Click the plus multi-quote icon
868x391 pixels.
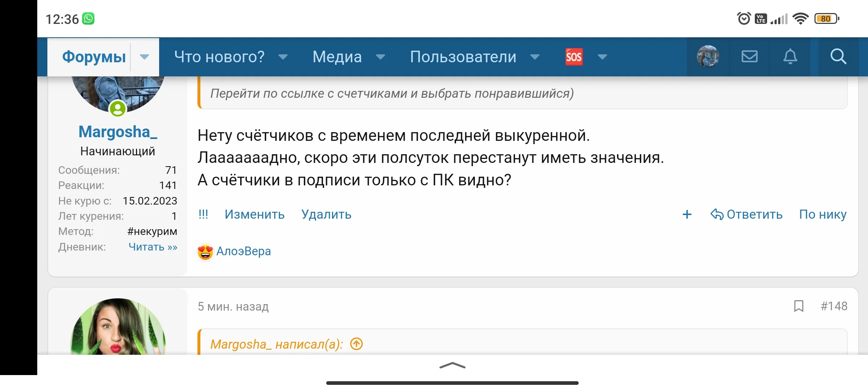click(x=687, y=215)
